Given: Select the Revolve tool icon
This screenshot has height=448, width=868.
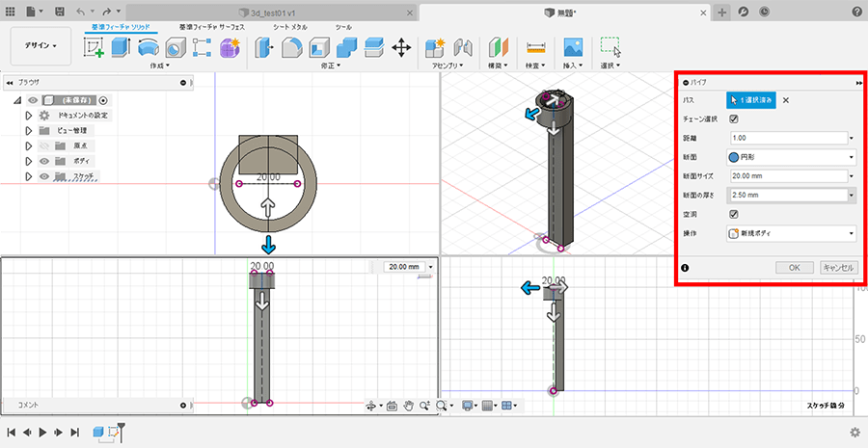Looking at the screenshot, I should [148, 46].
